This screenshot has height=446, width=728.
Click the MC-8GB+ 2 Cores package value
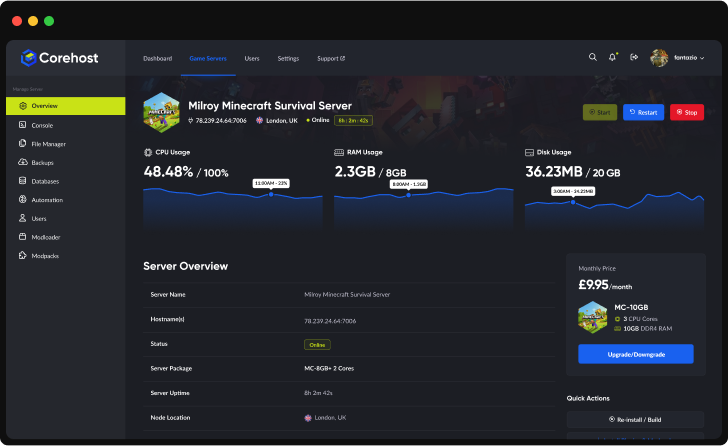329,368
